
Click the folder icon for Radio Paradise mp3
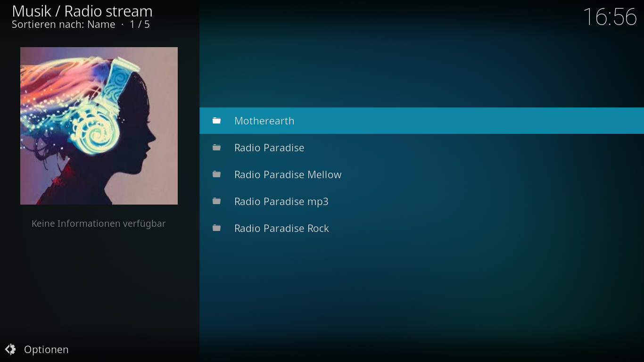point(216,201)
